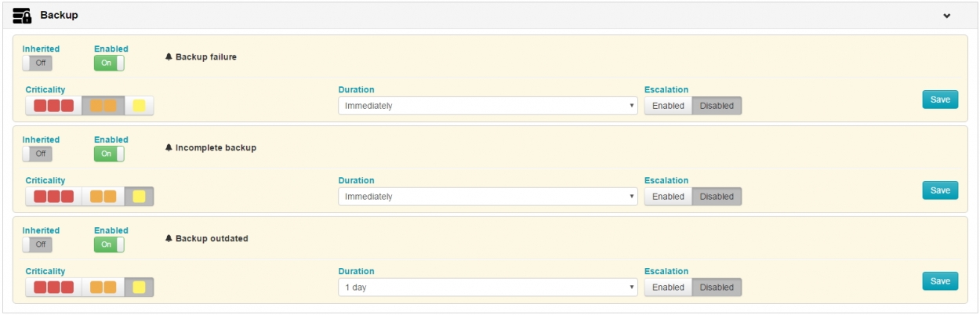Open the 1 day Duration dropdown
980x315 pixels.
coord(487,288)
